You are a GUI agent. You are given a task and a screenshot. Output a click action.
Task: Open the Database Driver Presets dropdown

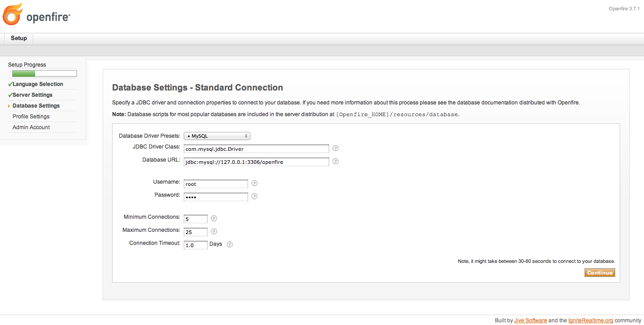pos(217,136)
